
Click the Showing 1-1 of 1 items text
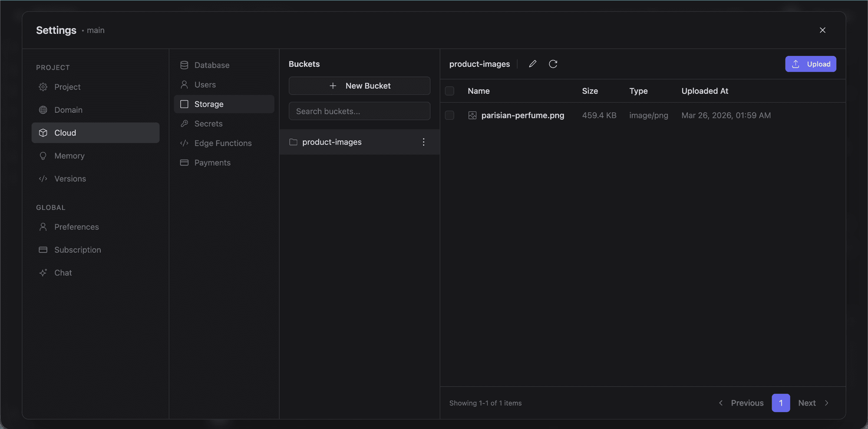point(485,403)
